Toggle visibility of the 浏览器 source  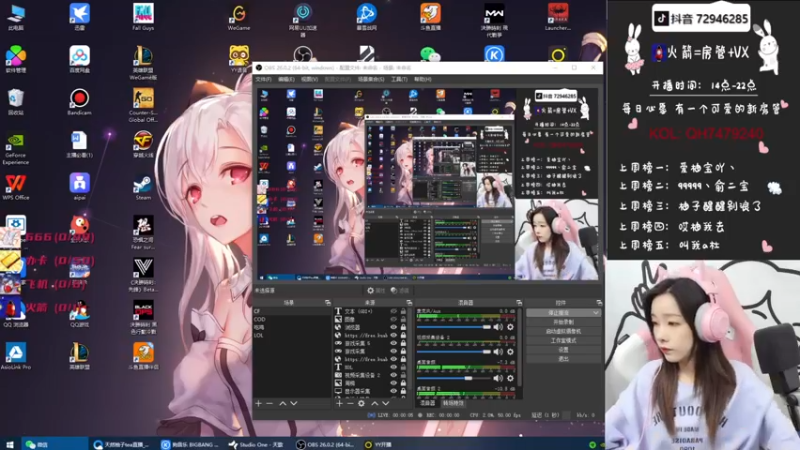[393, 327]
